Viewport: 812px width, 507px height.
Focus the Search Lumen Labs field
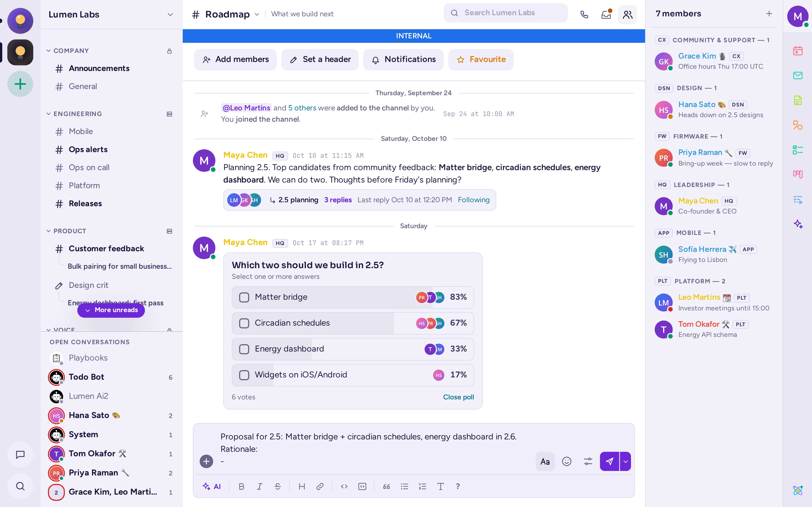505,13
